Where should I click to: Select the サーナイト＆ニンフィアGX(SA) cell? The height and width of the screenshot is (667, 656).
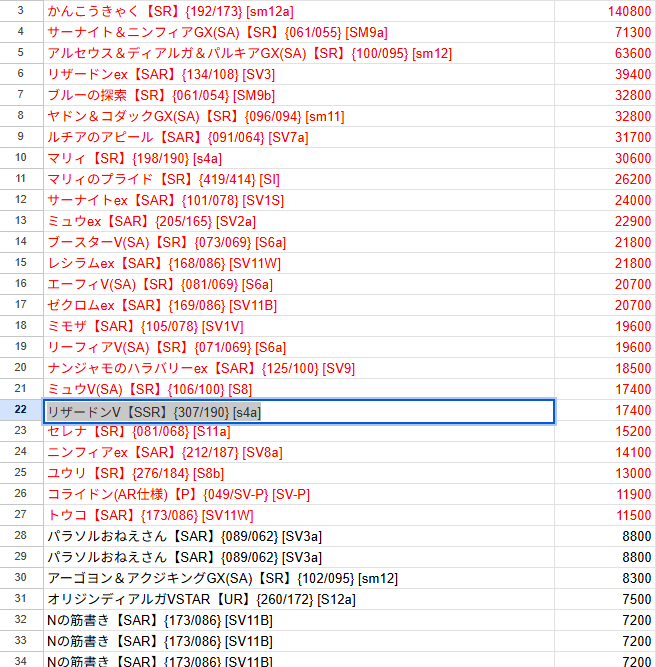299,32
